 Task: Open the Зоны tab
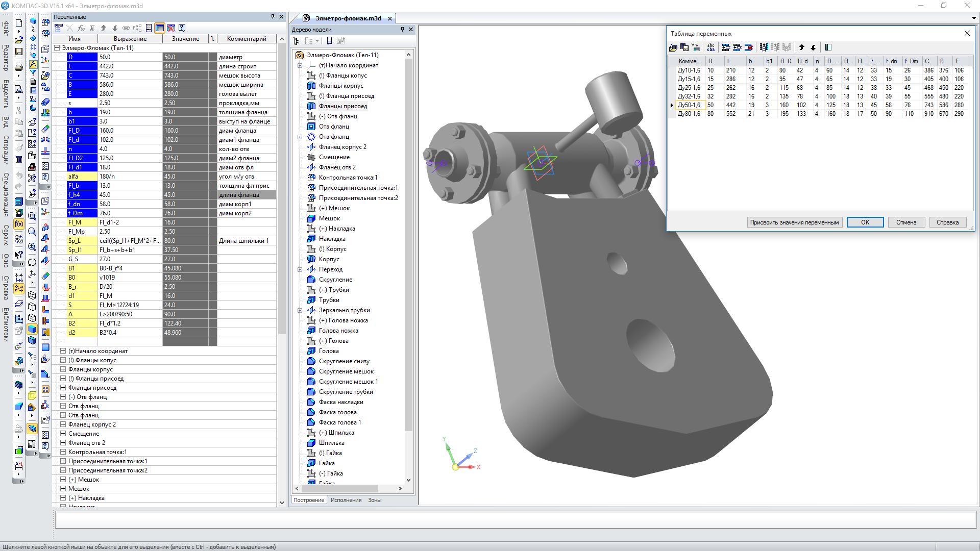coord(375,500)
